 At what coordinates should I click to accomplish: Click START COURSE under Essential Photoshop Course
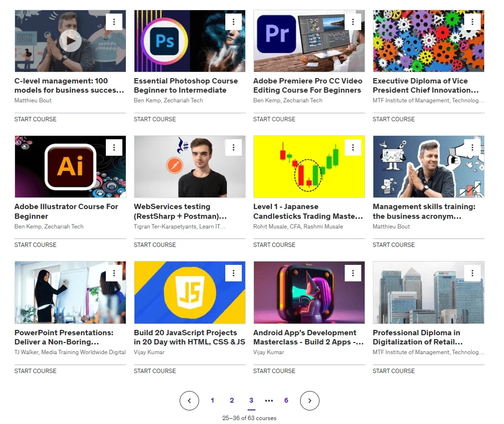155,119
